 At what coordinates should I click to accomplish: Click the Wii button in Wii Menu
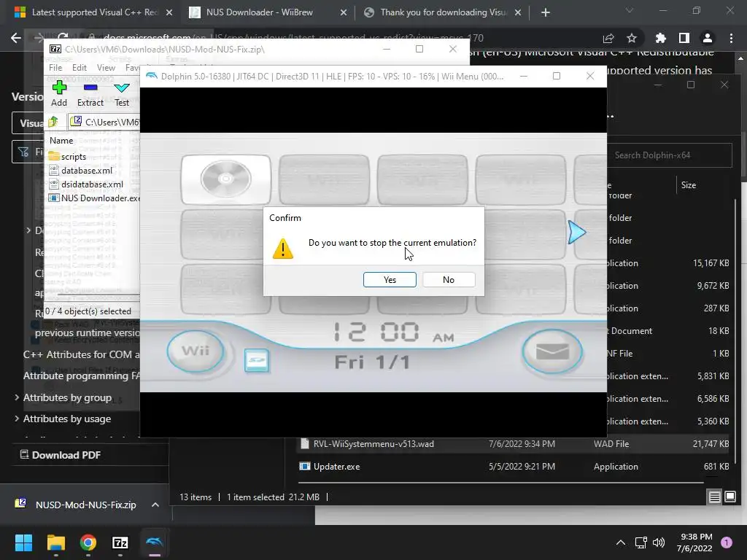pyautogui.click(x=196, y=351)
